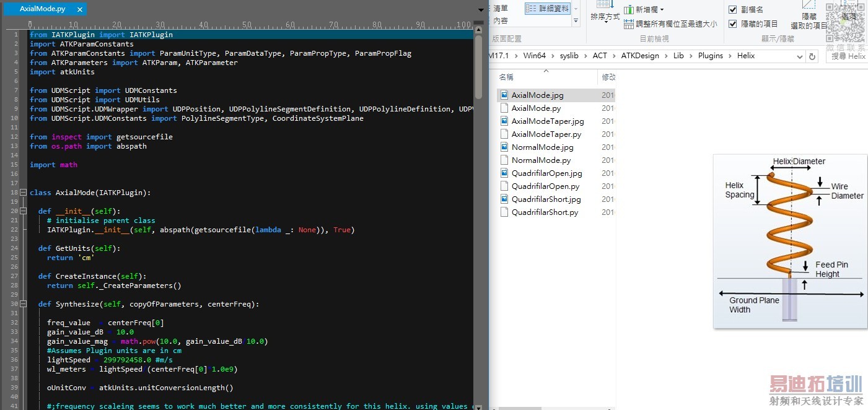Expand the chevron after ATKDesign breadcrumb
The image size is (868, 410).
(666, 56)
